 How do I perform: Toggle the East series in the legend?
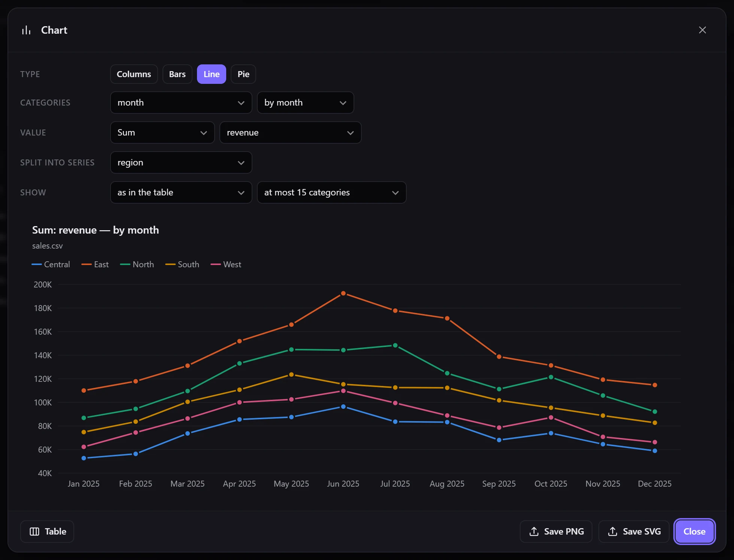tap(95, 264)
